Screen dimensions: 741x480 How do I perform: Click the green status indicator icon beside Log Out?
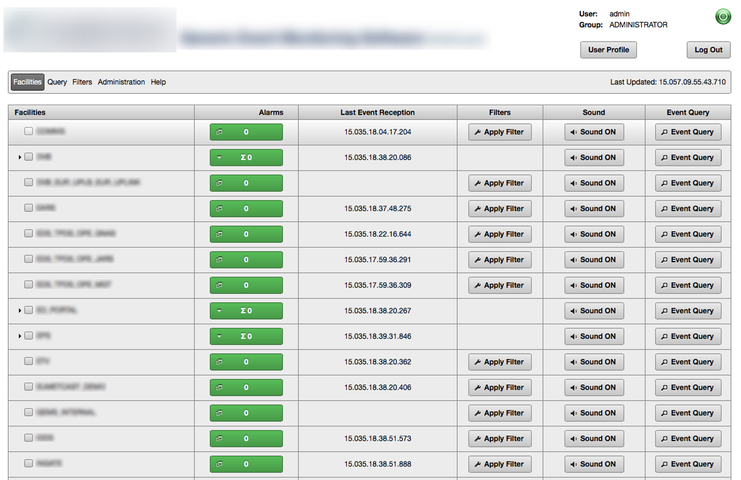722,17
